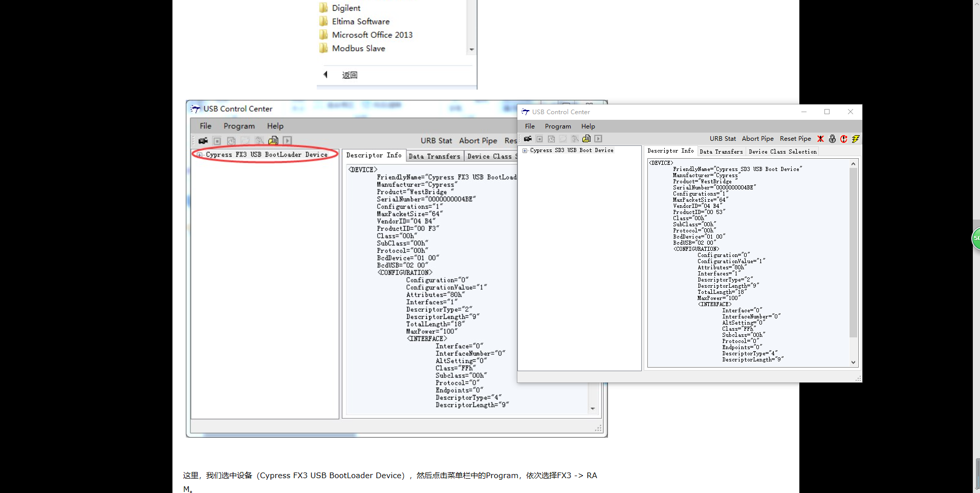Click the record camera icon in the left USB Control Center window
980x493 pixels.
click(x=203, y=141)
